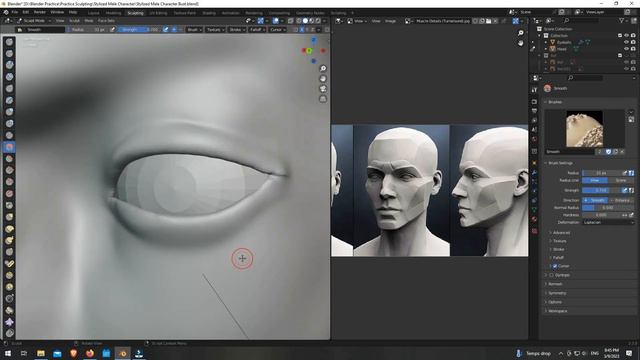Expand the Remesh panel
The width and height of the screenshot is (640, 360).
tap(555, 284)
